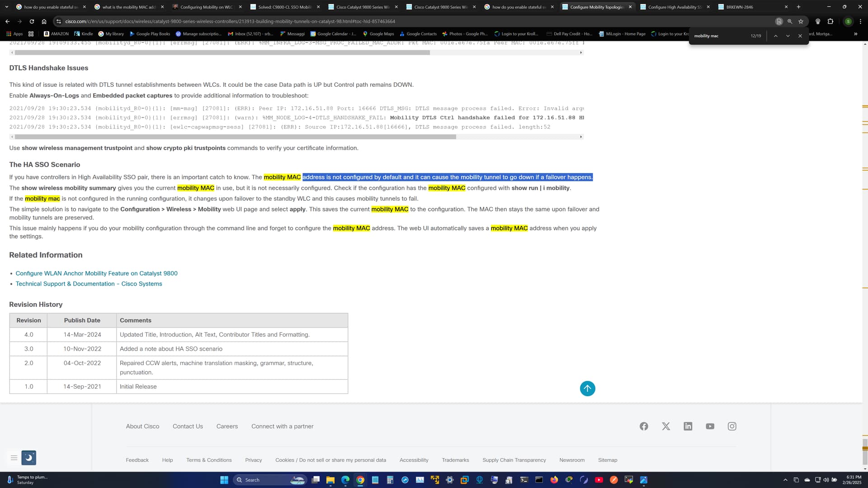Toggle dark mode moon button
This screenshot has width=868, height=488.
(x=29, y=458)
